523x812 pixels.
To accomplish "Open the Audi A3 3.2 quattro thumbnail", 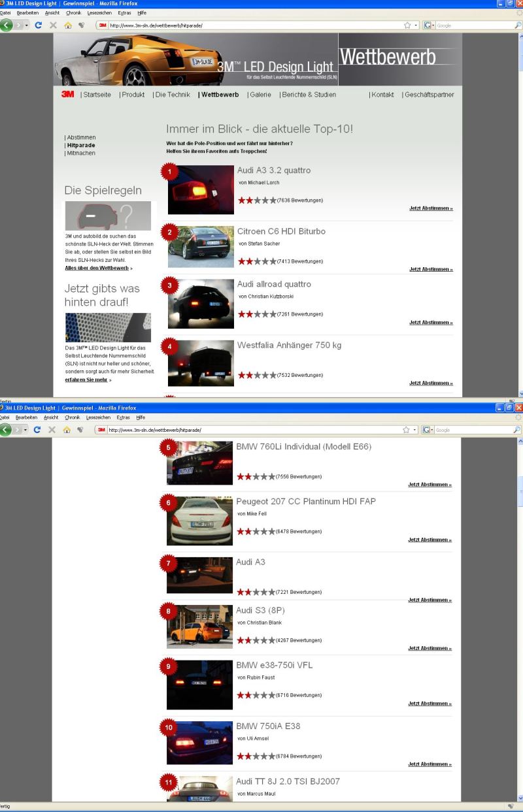I will tap(201, 190).
